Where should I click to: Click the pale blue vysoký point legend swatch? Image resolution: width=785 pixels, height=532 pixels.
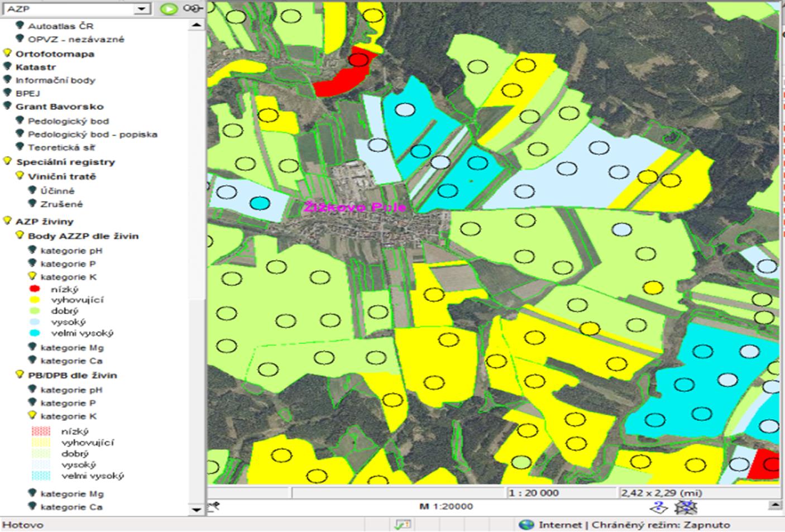point(35,322)
